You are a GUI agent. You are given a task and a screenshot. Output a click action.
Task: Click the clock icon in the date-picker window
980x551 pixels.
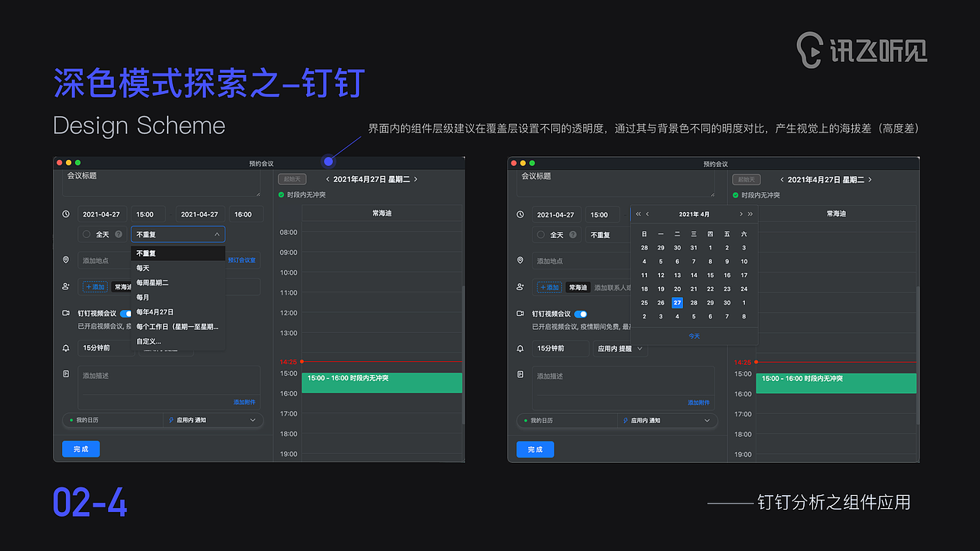click(x=521, y=214)
